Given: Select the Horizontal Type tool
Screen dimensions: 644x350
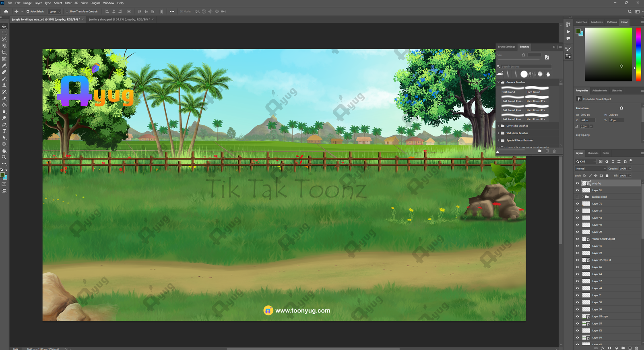Looking at the screenshot, I should click(4, 131).
